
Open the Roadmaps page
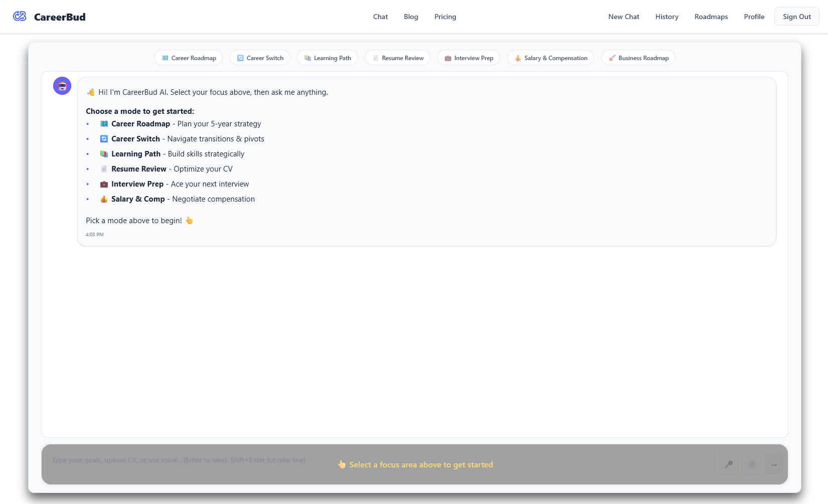click(x=711, y=17)
